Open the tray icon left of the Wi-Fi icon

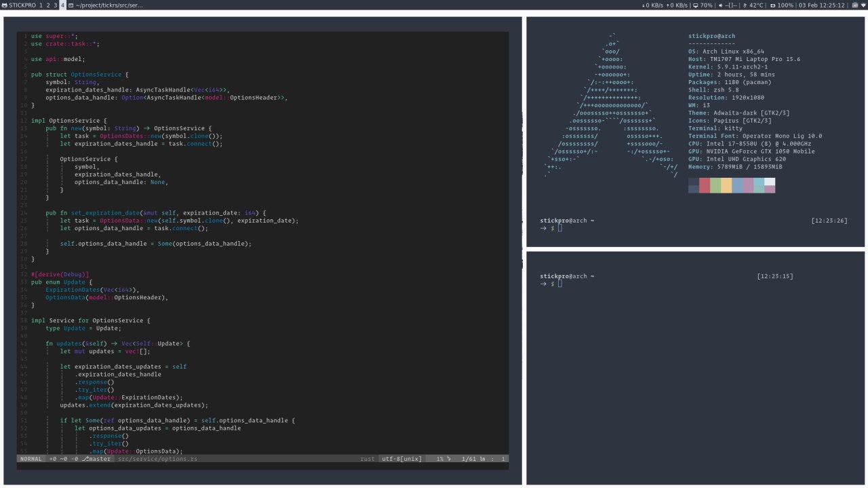(x=854, y=5)
